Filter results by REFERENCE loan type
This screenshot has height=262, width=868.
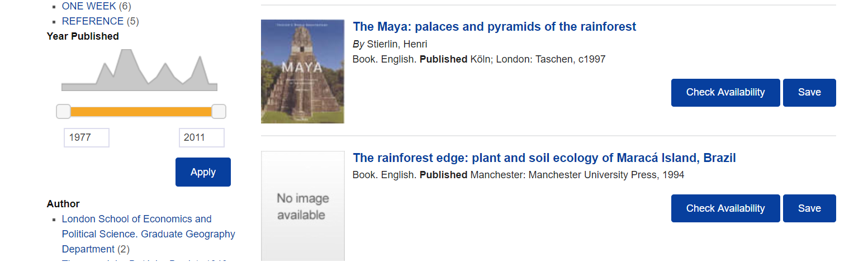[92, 21]
